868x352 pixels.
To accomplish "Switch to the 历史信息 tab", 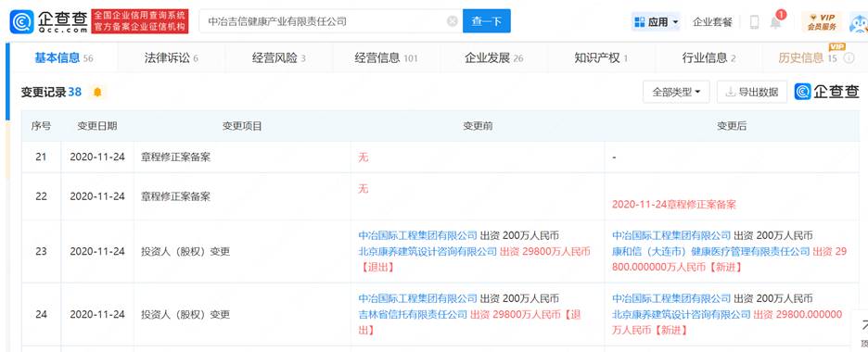I will [808, 58].
